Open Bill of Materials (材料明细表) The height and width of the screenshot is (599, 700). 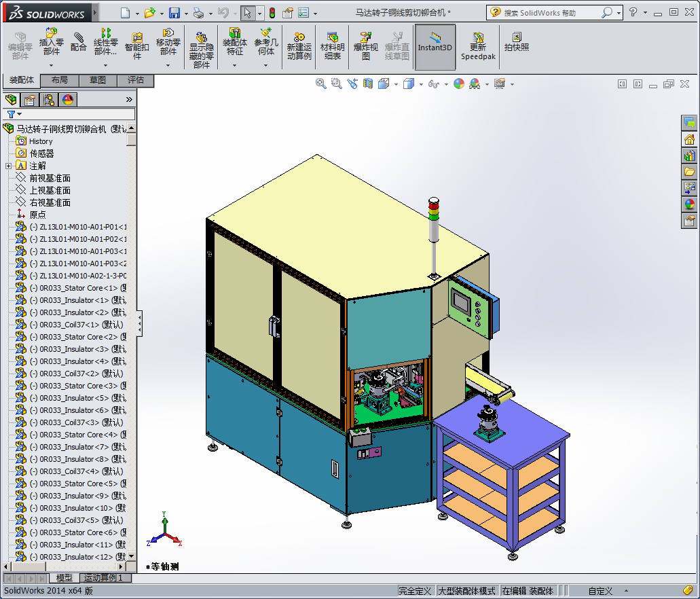[332, 46]
